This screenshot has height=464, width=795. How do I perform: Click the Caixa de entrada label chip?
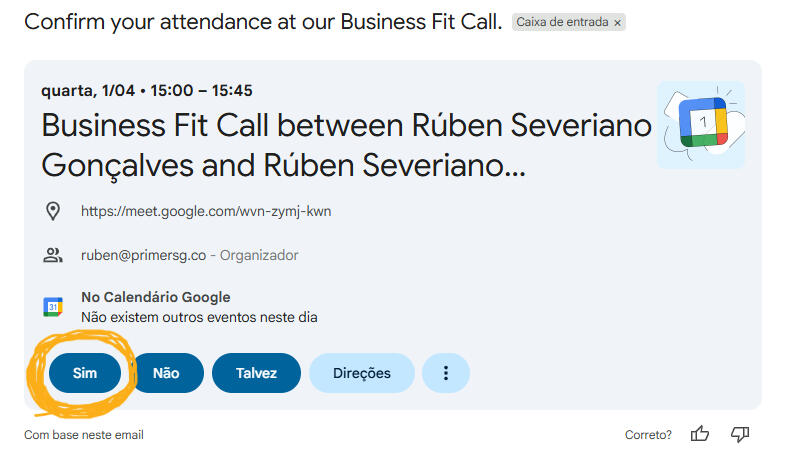[x=561, y=22]
